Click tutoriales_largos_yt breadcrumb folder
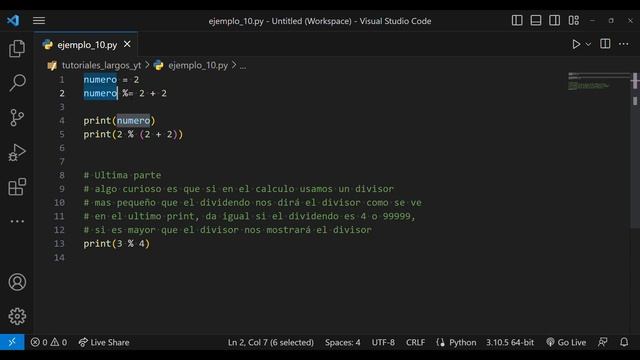 click(101, 65)
